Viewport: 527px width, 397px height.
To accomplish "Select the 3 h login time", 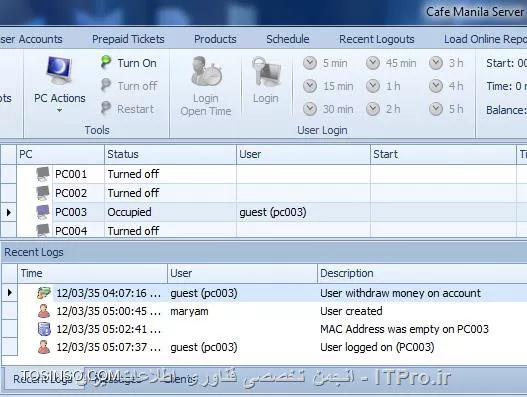I will click(x=446, y=63).
